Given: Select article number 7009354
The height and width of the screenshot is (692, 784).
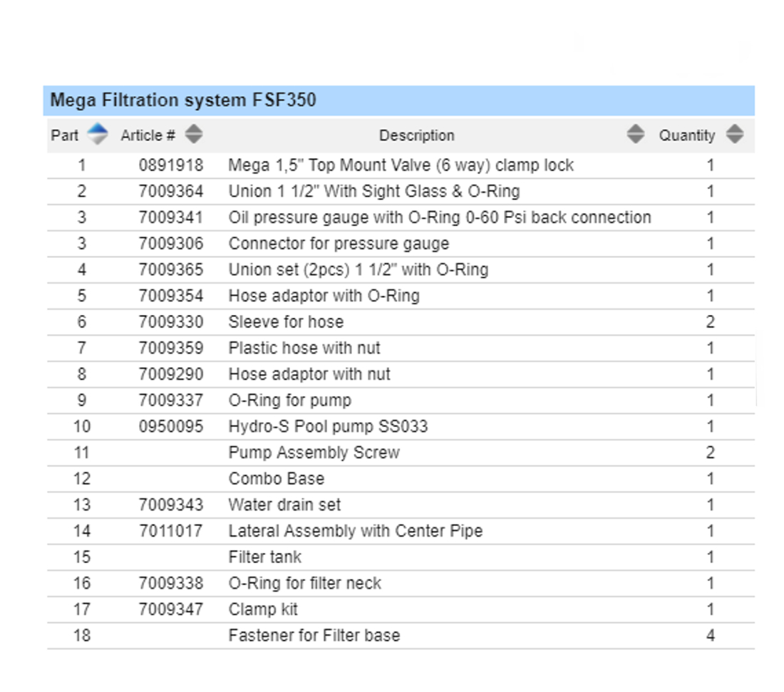Looking at the screenshot, I should (x=171, y=296).
